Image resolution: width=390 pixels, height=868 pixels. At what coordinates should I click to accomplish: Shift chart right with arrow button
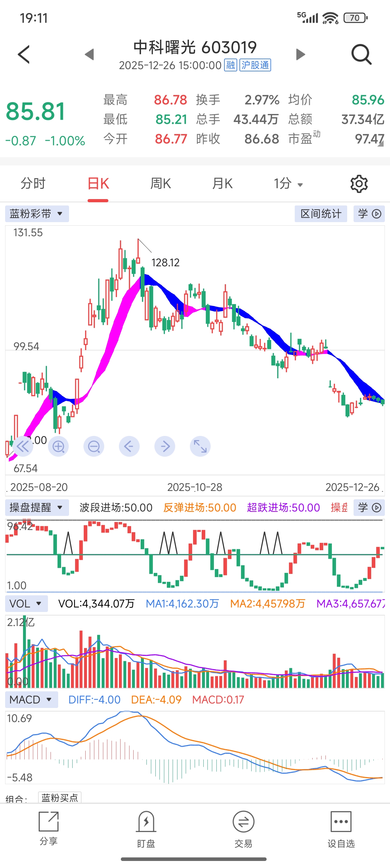165,446
